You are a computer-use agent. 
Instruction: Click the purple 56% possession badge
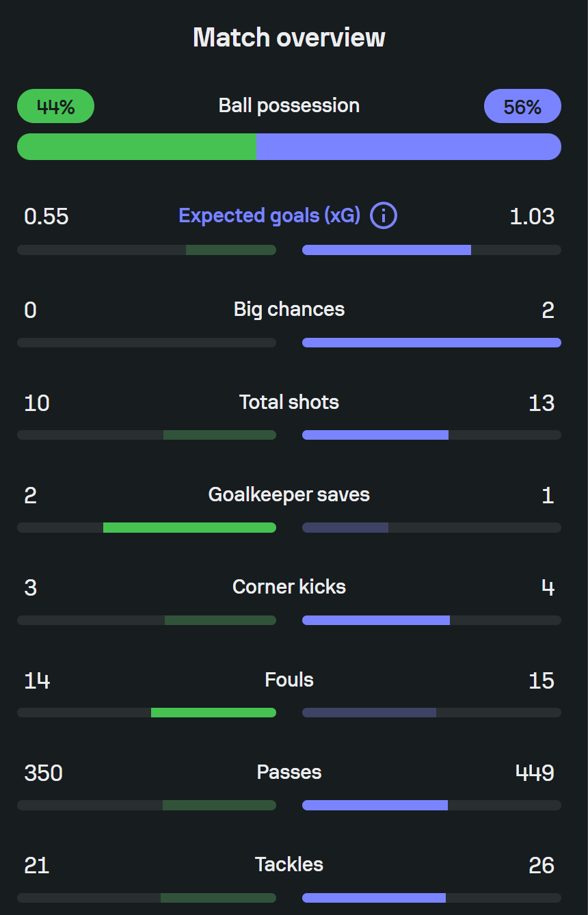coord(522,106)
